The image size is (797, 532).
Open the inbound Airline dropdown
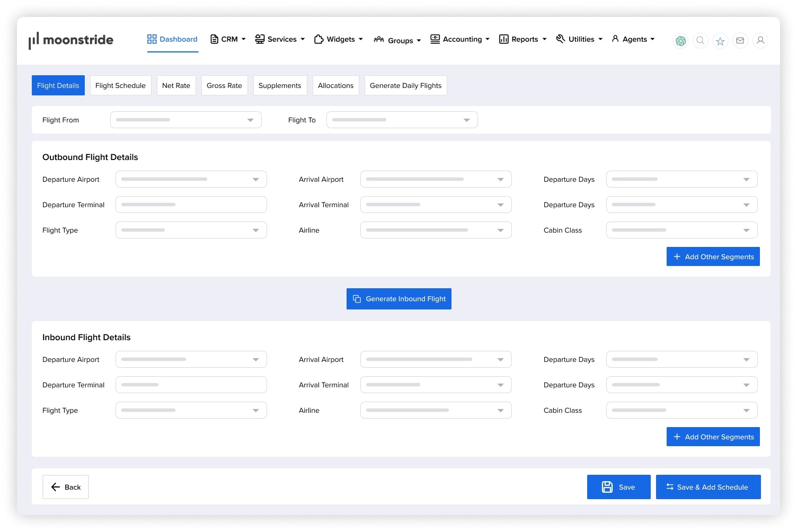[x=436, y=410]
